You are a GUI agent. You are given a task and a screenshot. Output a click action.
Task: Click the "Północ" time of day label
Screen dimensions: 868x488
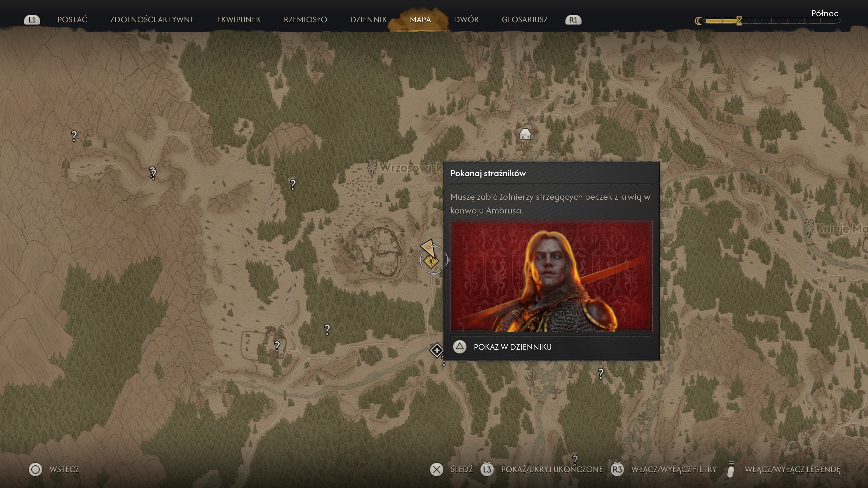coord(824,13)
